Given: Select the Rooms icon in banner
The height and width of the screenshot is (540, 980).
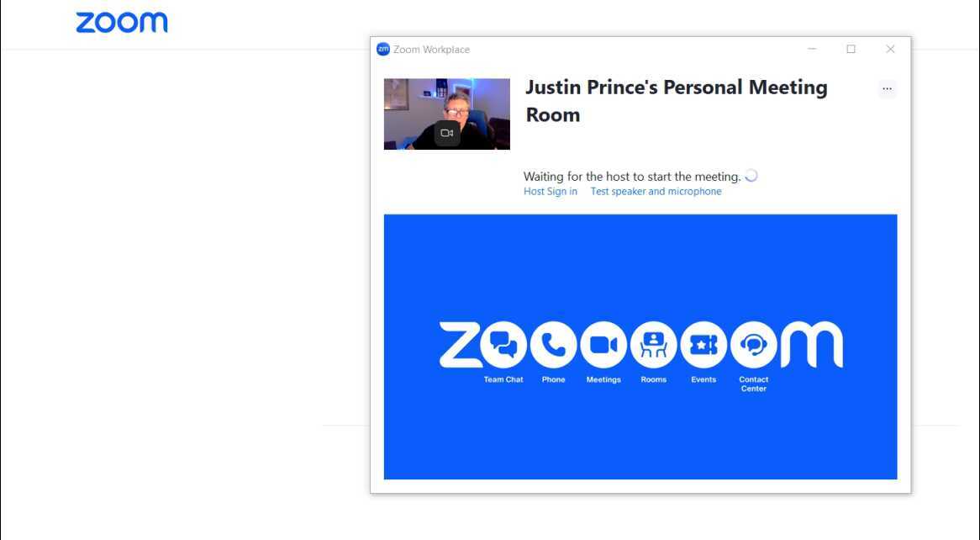Looking at the screenshot, I should (653, 345).
